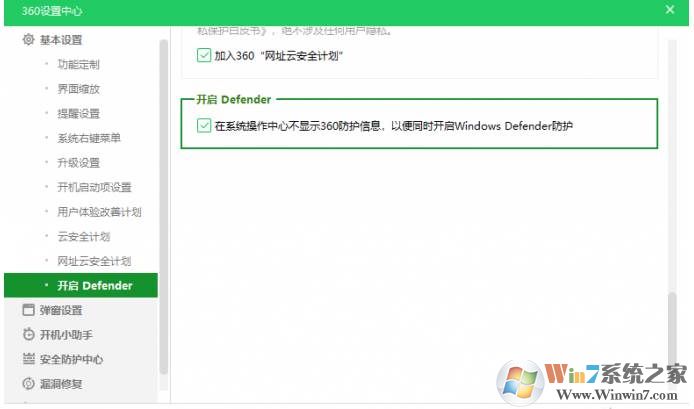Select 升级设置 in the sidebar

[x=78, y=162]
